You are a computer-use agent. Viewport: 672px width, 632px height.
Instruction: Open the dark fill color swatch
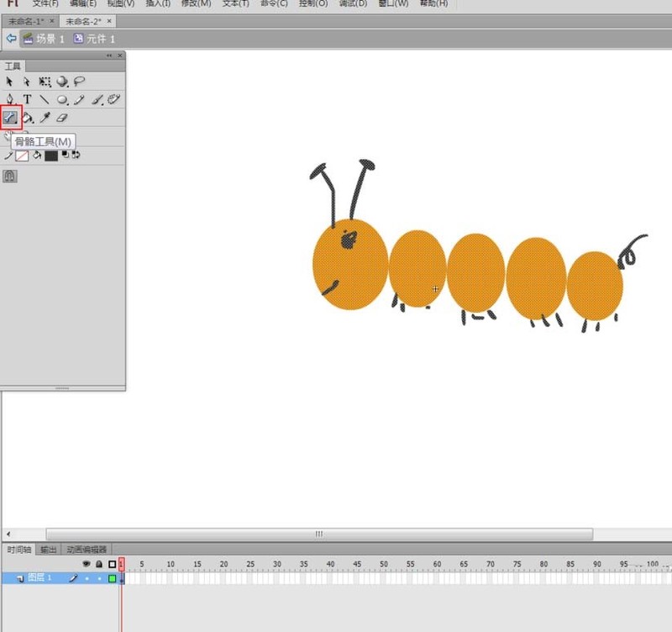click(x=51, y=156)
